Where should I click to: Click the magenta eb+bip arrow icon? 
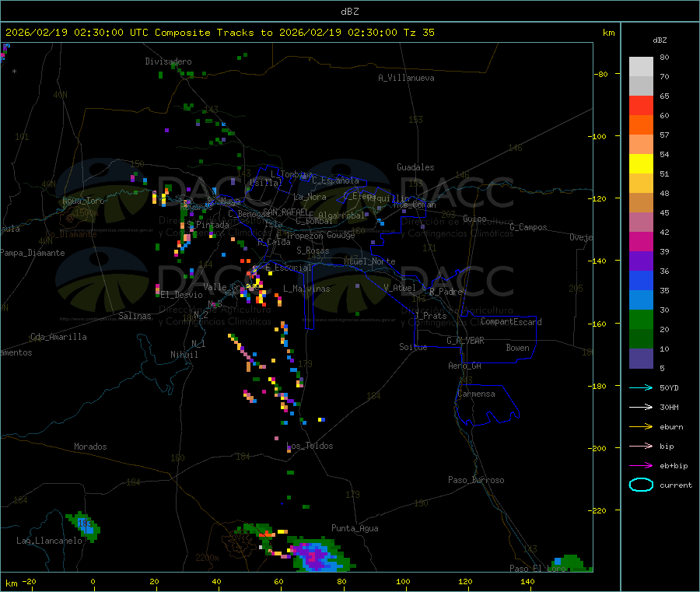pos(641,465)
